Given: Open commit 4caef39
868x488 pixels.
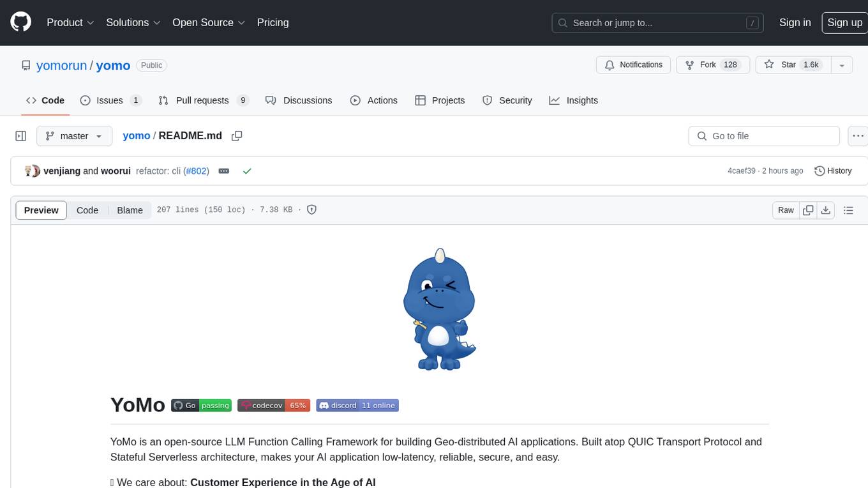Looking at the screenshot, I should tap(741, 171).
